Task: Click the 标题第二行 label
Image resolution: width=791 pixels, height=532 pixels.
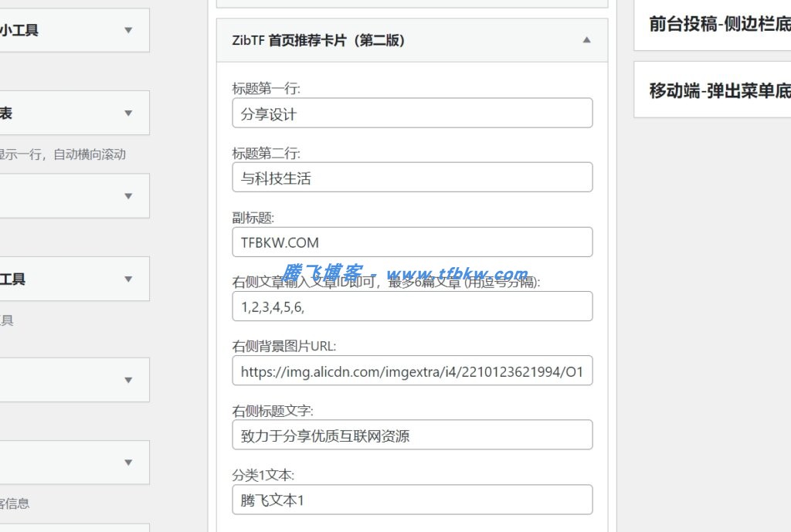Action: [266, 154]
